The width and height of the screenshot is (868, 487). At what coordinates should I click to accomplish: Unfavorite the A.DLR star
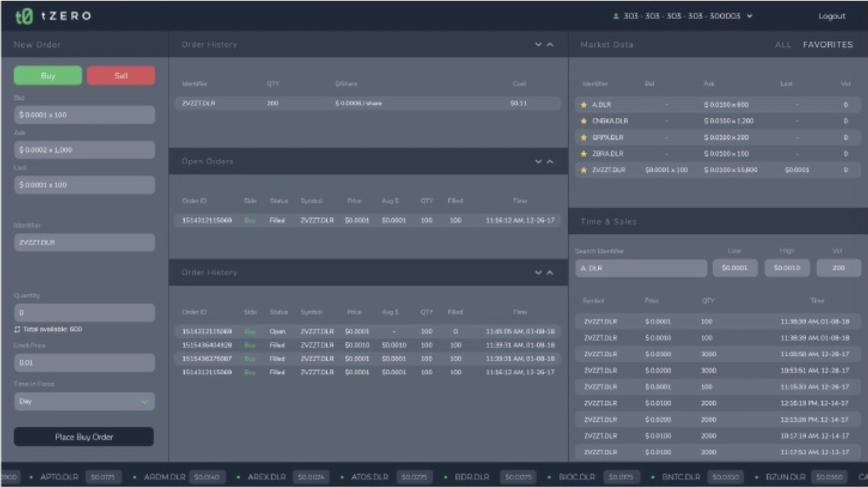coord(584,105)
